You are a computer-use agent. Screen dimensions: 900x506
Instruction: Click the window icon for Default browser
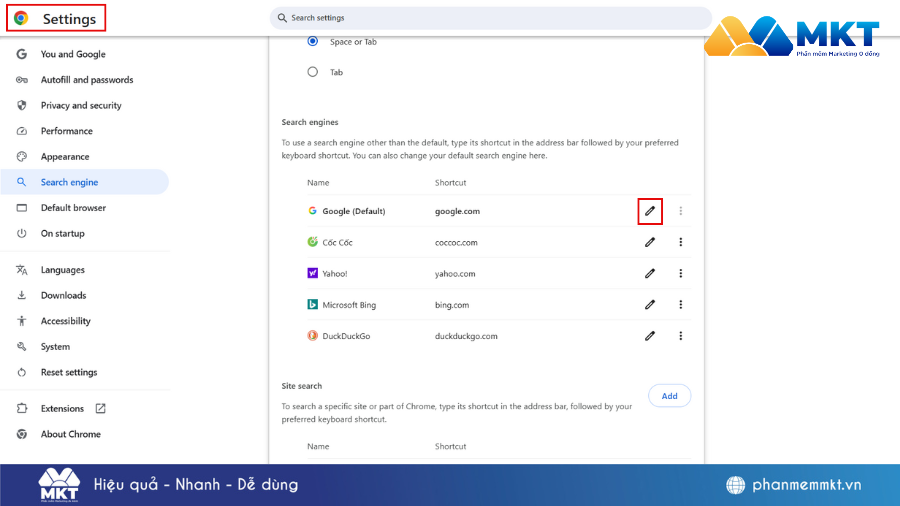(22, 208)
